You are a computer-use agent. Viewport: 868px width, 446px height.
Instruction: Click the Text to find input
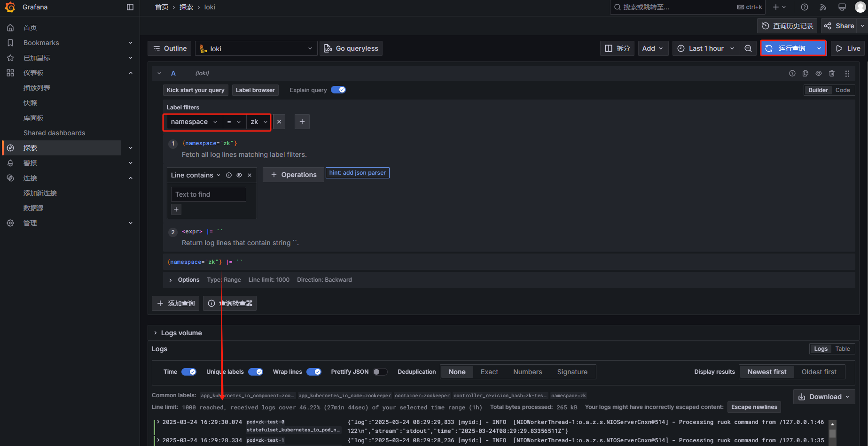[x=209, y=194]
